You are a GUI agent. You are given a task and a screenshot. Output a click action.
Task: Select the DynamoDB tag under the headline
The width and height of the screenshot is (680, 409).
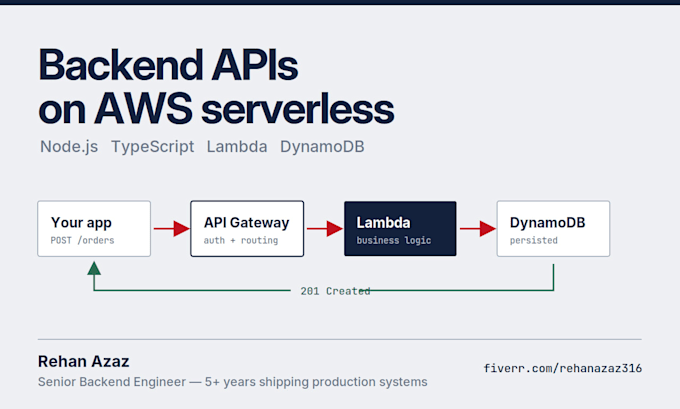tap(322, 147)
